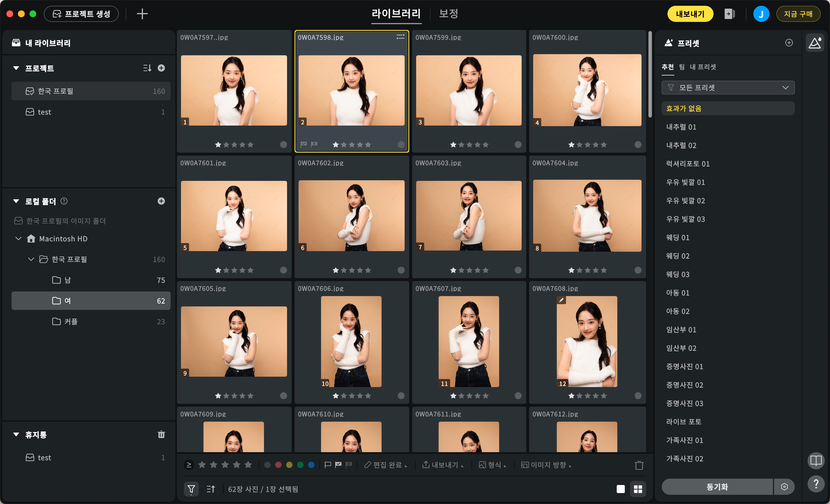Collapse the 프로젝트 section
This screenshot has width=830, height=504.
[x=16, y=68]
